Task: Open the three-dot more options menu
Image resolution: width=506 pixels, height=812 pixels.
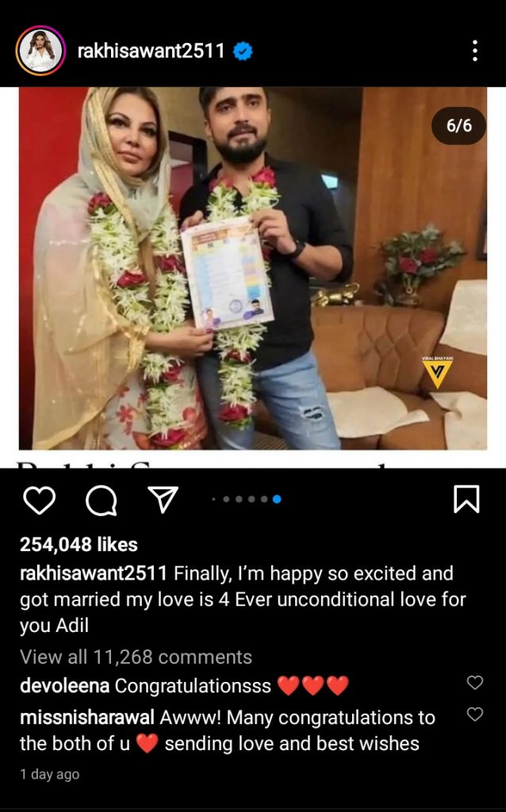Action: coord(474,51)
